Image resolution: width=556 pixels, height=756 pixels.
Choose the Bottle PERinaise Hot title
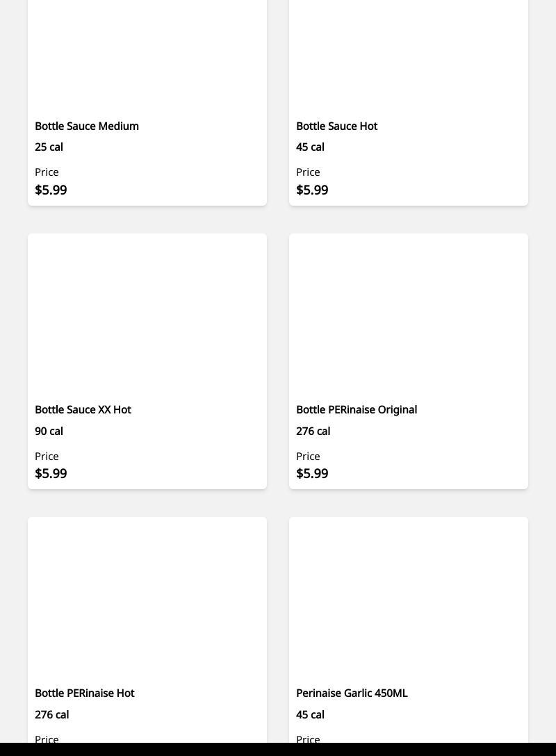click(x=84, y=693)
